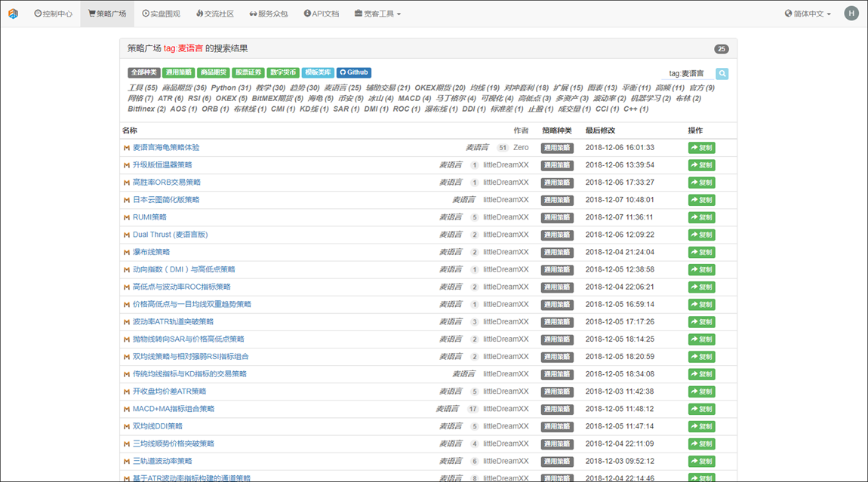Viewport: 868px width, 482px height.
Task: Open the user avatar 'H'
Action: pos(851,14)
